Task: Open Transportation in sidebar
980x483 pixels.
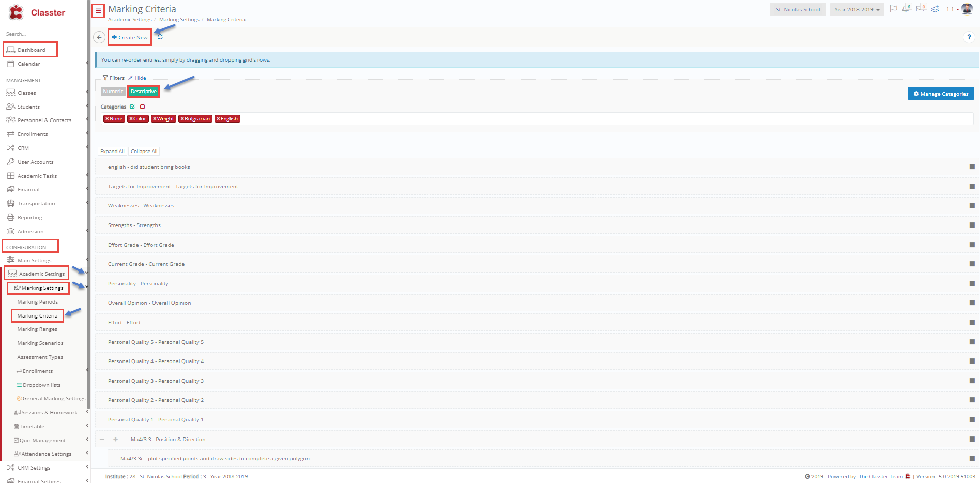Action: [x=36, y=203]
